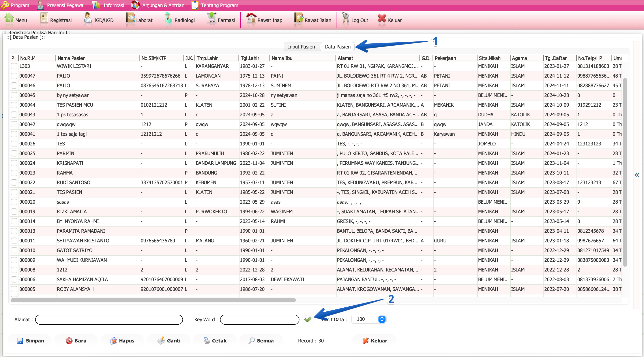Switch to the Input Pasien tab
The height and width of the screenshot is (357, 644).
click(301, 47)
